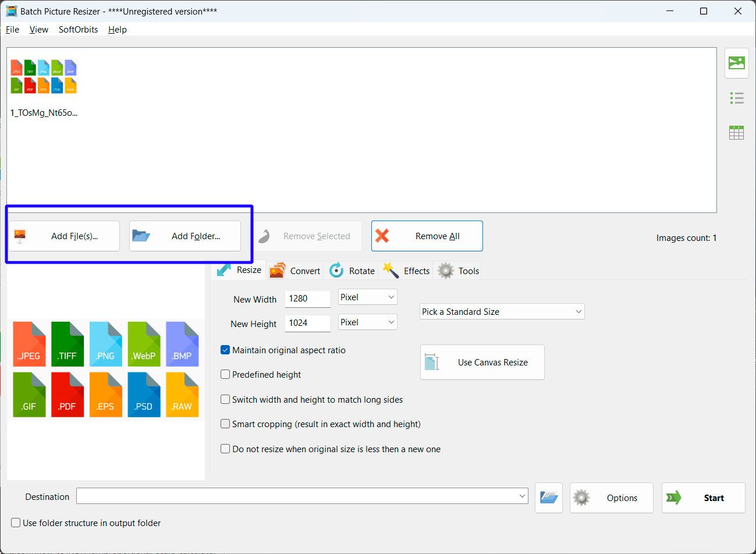Image resolution: width=756 pixels, height=554 pixels.
Task: Click the Start button
Action: pos(704,498)
